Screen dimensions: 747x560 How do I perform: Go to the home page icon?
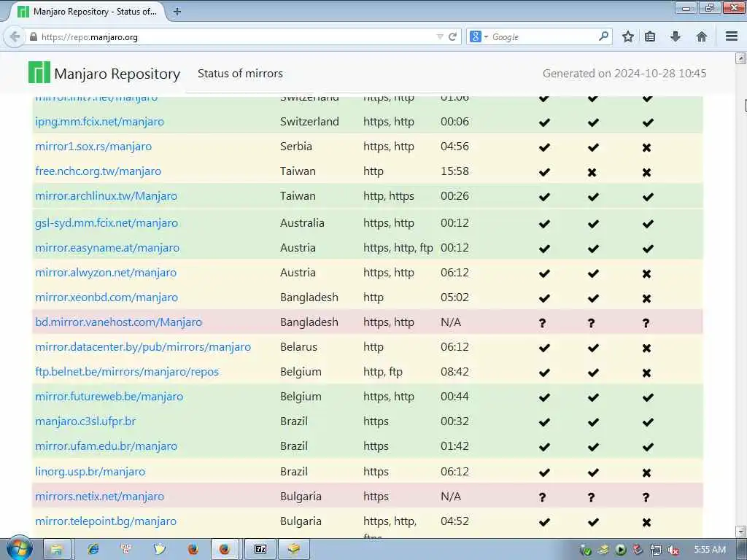(x=701, y=36)
